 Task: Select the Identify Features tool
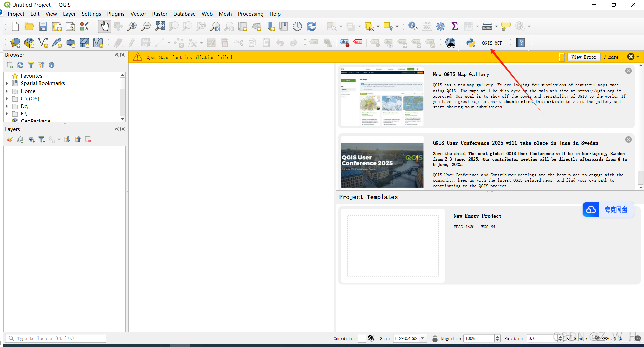pos(413,26)
